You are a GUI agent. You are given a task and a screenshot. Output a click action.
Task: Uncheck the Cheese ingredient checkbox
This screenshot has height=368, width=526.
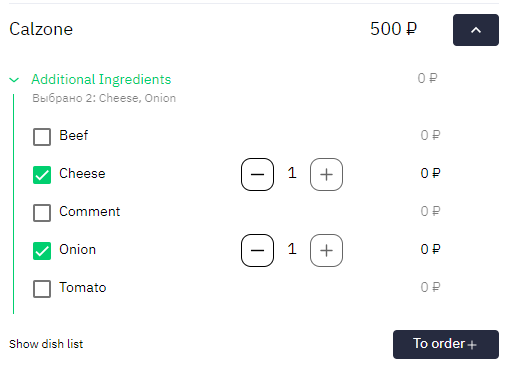[x=42, y=175]
